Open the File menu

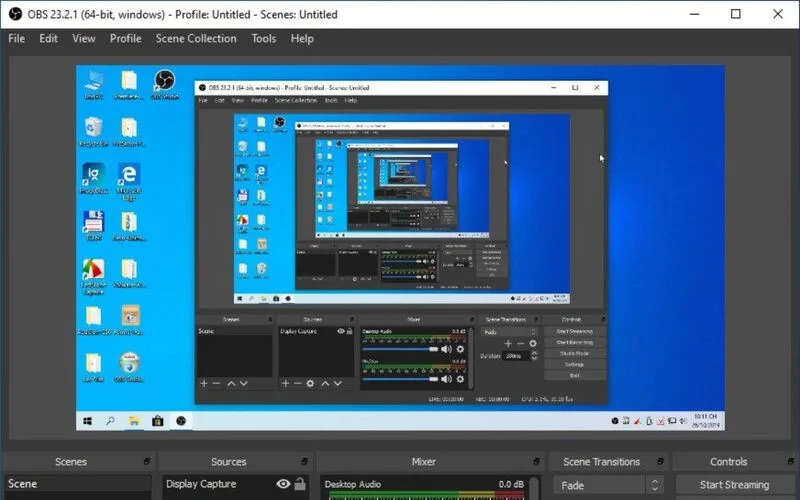[16, 39]
